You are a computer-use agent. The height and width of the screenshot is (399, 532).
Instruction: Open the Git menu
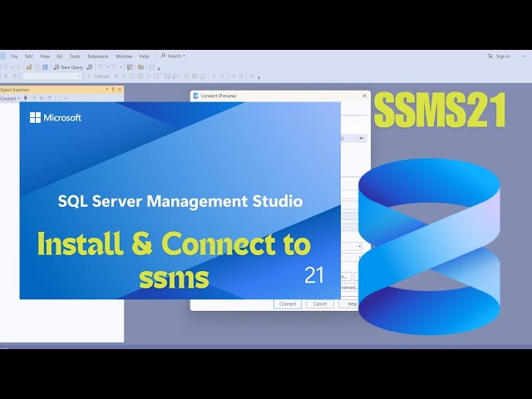click(59, 57)
